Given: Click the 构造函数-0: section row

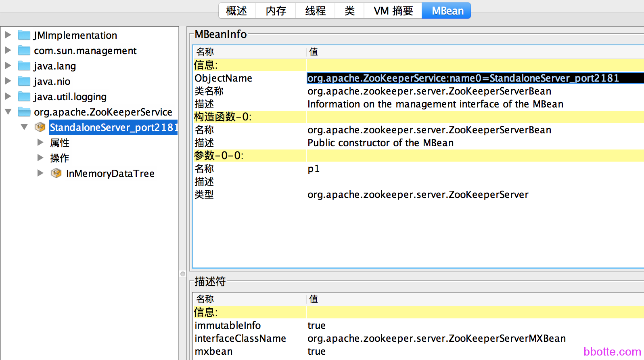Looking at the screenshot, I should [418, 117].
